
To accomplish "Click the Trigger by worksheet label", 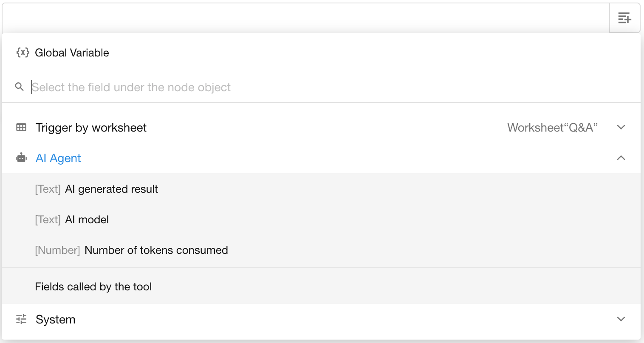I will pos(91,127).
